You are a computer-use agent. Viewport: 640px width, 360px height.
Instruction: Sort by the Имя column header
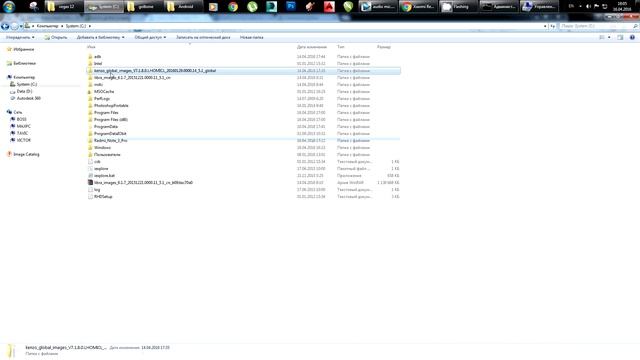point(91,47)
